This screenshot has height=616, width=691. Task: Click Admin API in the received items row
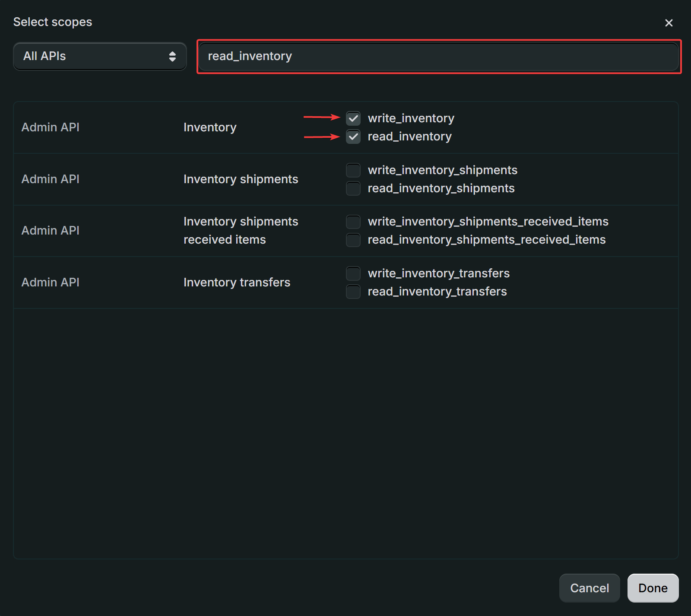[51, 231]
